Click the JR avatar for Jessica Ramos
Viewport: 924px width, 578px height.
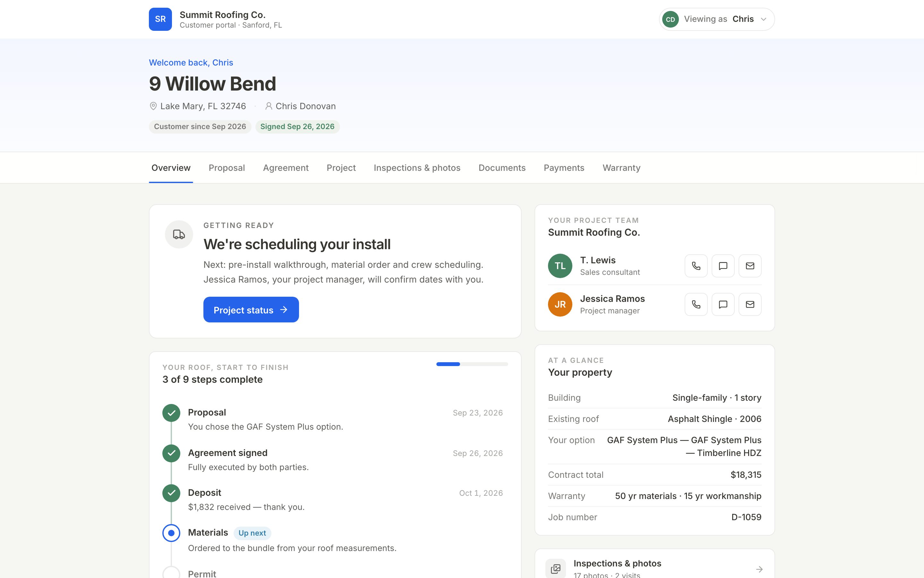pyautogui.click(x=560, y=304)
